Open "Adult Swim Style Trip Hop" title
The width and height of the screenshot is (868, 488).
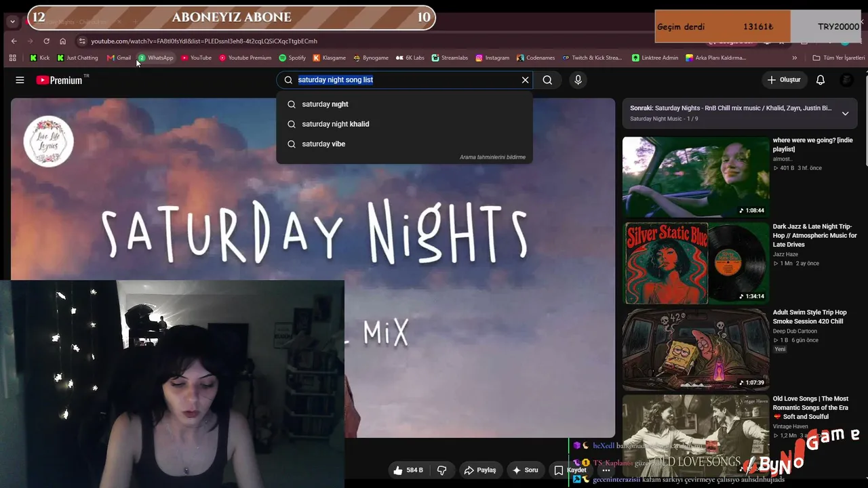(810, 317)
